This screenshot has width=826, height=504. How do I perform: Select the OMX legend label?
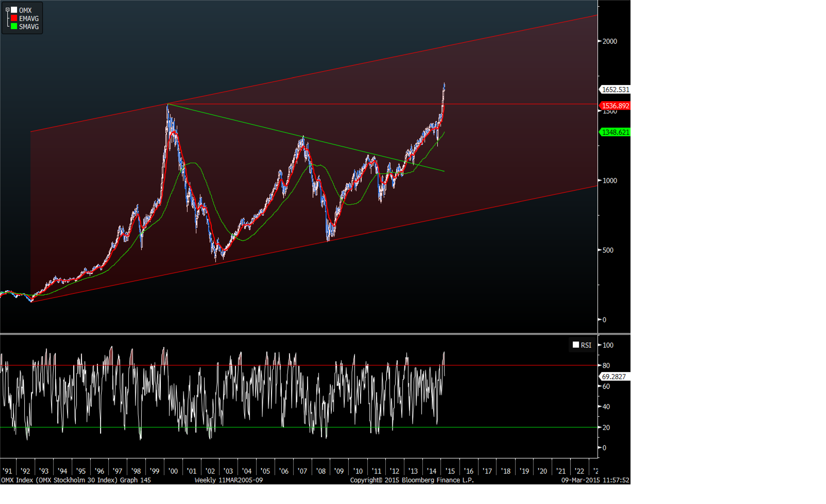(25, 10)
